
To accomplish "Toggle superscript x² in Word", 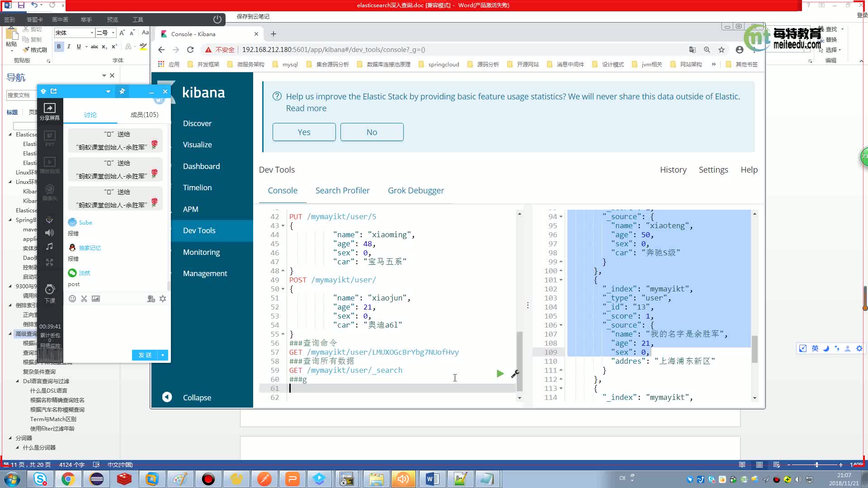I will pos(114,47).
